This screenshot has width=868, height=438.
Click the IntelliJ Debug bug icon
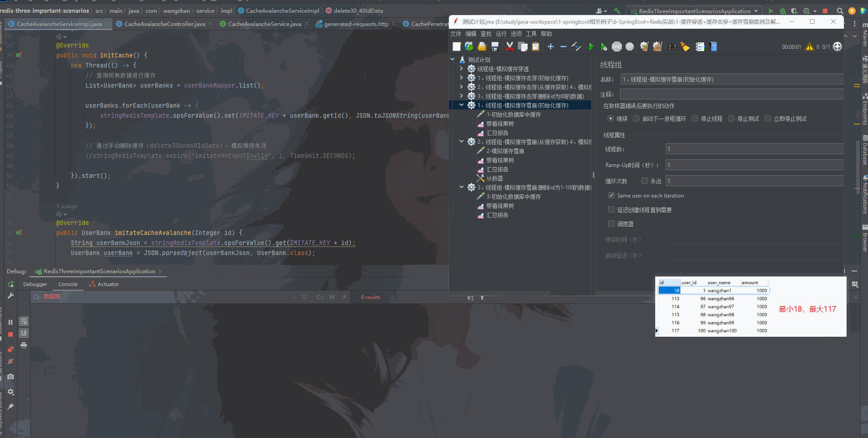click(783, 11)
